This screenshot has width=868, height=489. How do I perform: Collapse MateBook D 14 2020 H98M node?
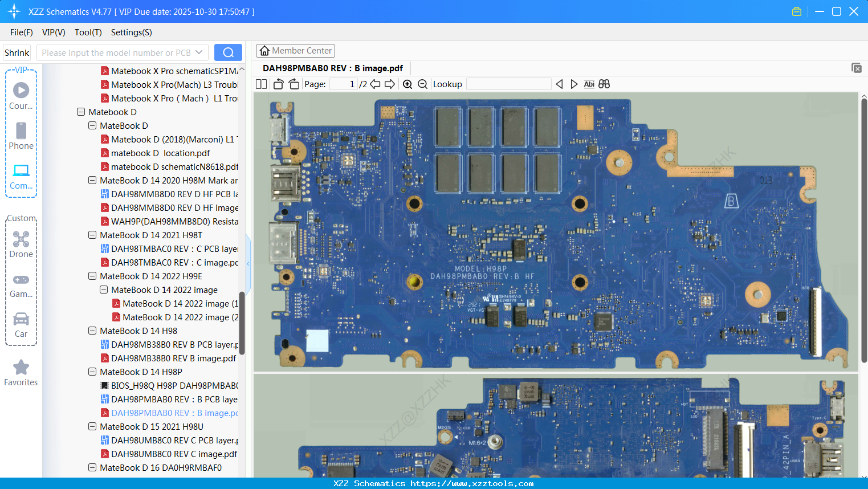click(92, 181)
